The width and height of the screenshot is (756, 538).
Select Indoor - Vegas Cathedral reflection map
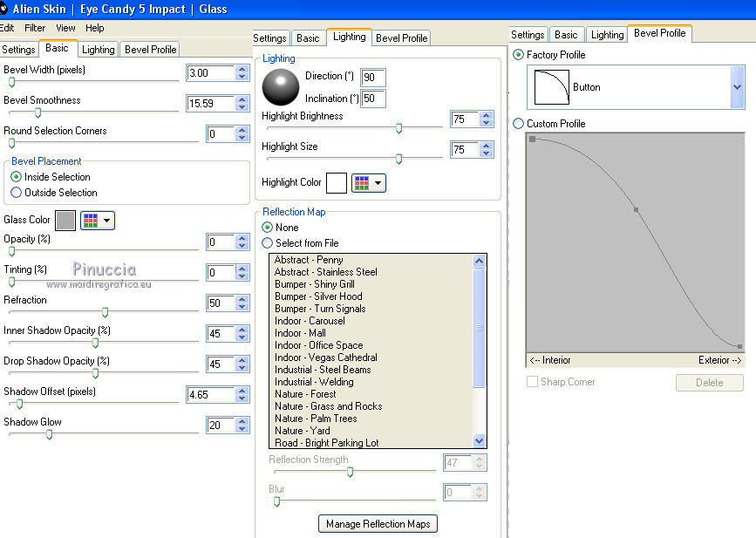tap(325, 358)
